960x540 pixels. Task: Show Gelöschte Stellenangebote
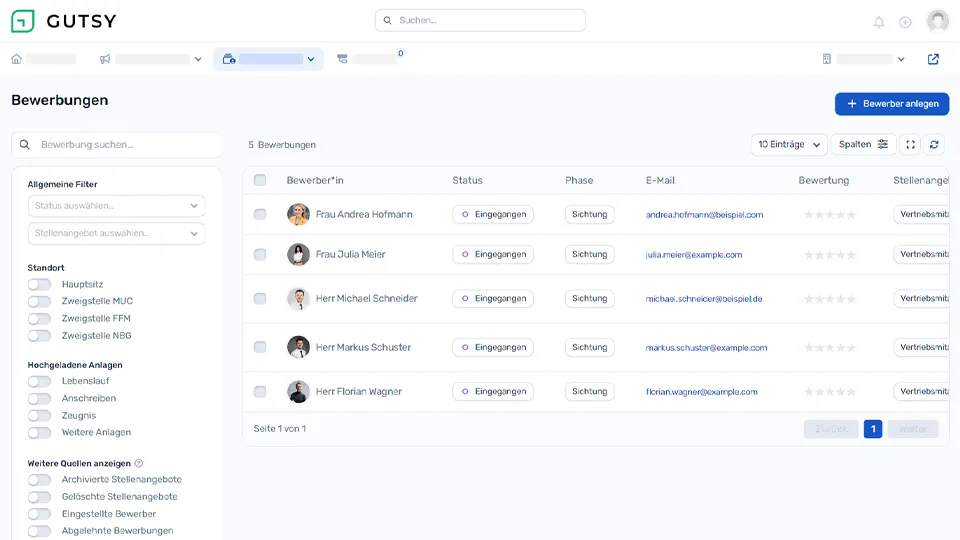click(x=39, y=497)
